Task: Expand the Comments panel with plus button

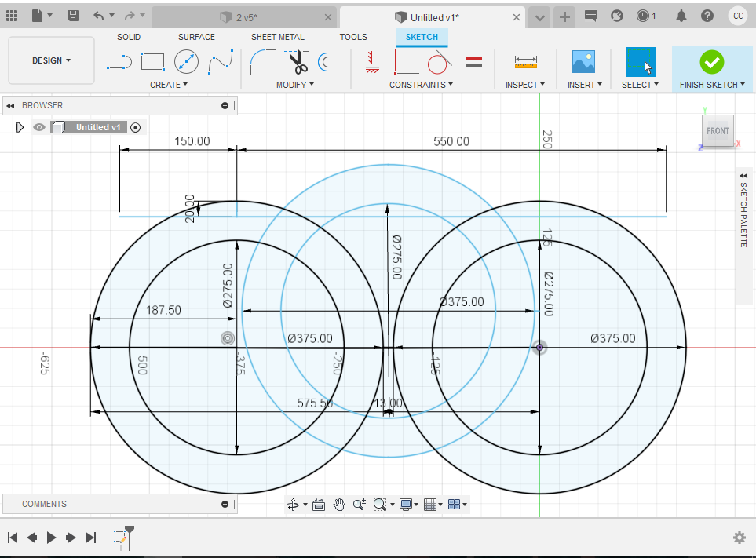Action: pos(225,504)
